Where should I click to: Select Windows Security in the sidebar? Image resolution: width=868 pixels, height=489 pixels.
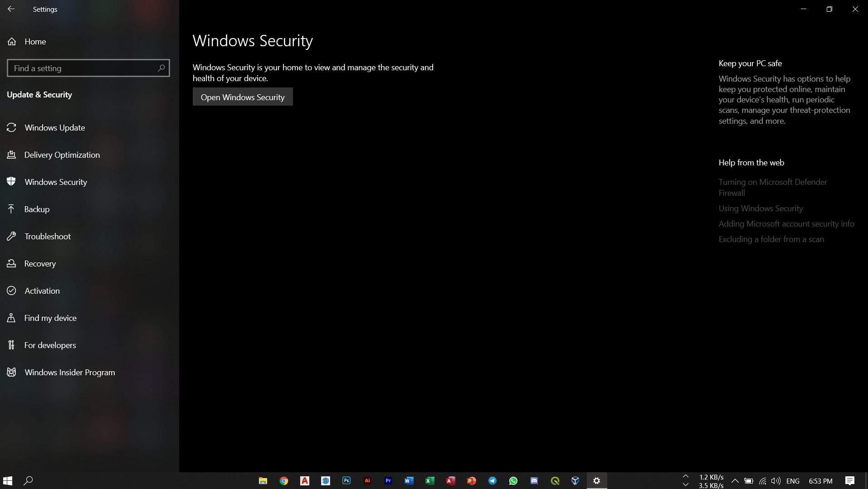coord(55,182)
